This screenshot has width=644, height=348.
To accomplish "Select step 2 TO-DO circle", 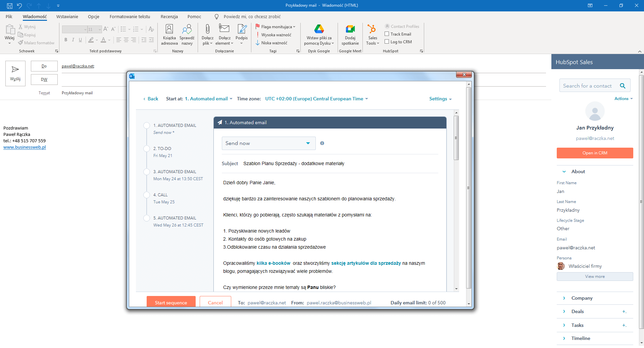I will [147, 149].
